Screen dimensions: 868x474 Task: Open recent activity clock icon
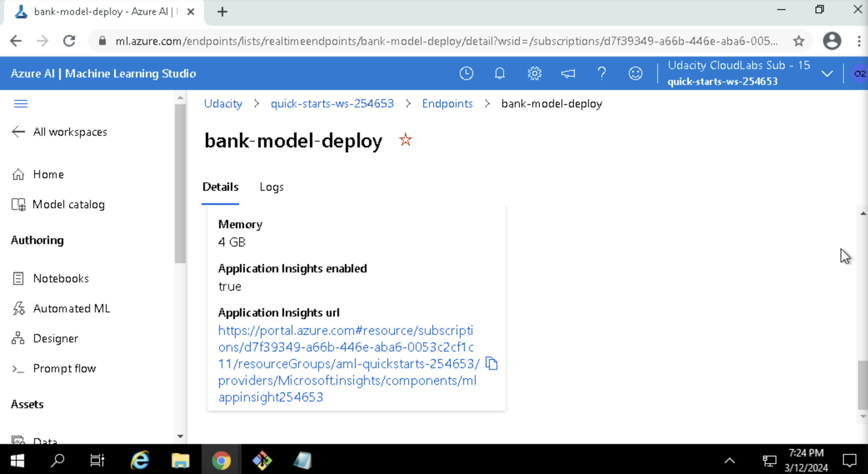[x=466, y=74]
